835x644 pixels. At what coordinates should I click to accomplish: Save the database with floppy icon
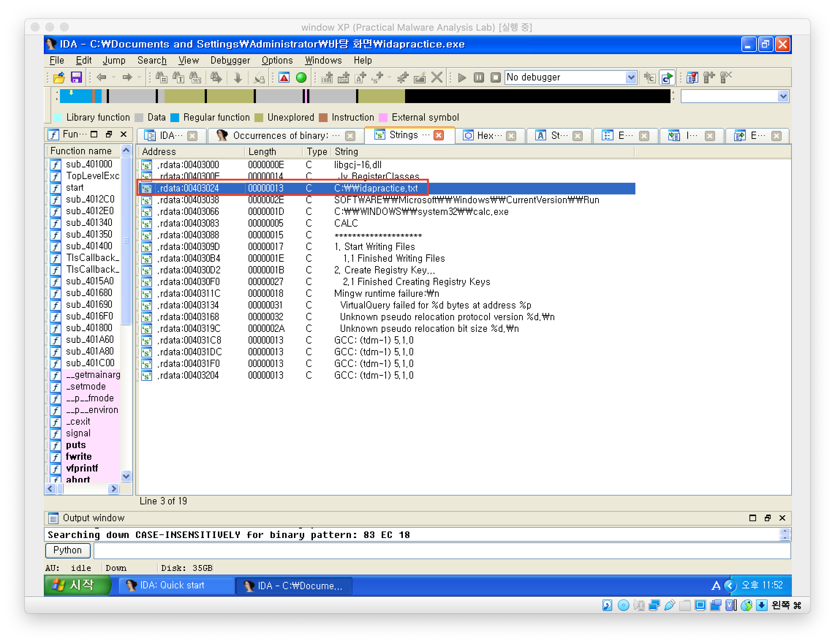pyautogui.click(x=76, y=77)
